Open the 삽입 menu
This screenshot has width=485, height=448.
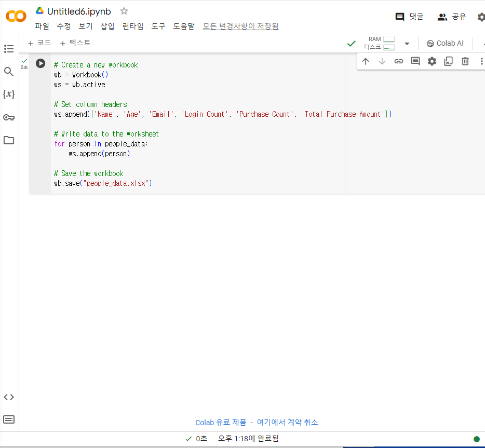tap(107, 26)
